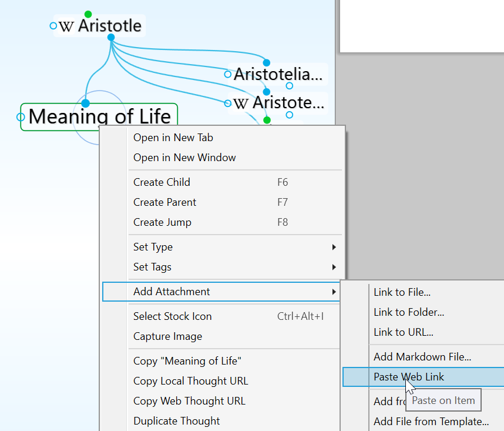The image size is (504, 431).
Task: Choose Open in New Window
Action: 184,158
